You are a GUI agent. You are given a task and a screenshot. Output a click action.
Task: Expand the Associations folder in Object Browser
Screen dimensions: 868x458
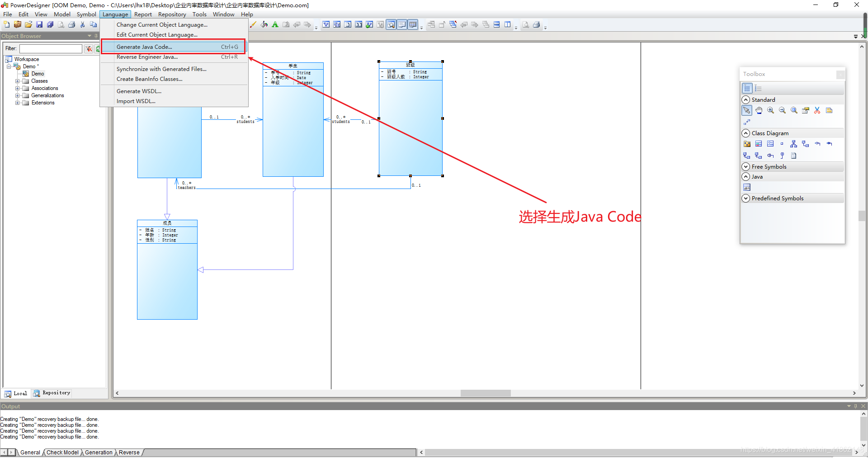[17, 88]
